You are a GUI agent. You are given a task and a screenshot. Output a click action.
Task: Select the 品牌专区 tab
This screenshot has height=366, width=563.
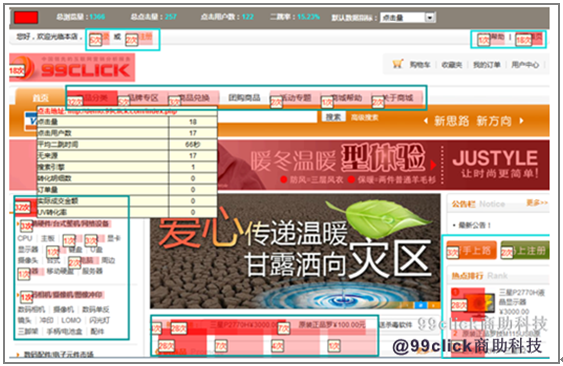click(x=143, y=98)
